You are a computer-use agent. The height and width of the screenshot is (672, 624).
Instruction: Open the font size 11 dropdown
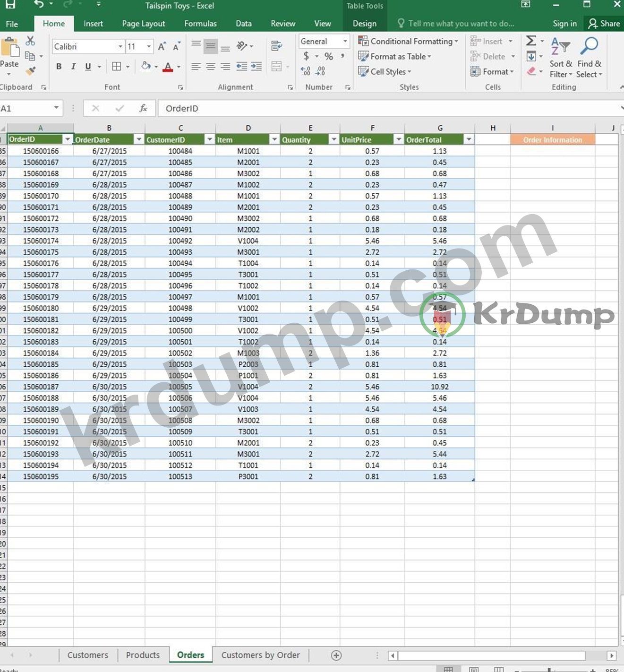tap(149, 46)
